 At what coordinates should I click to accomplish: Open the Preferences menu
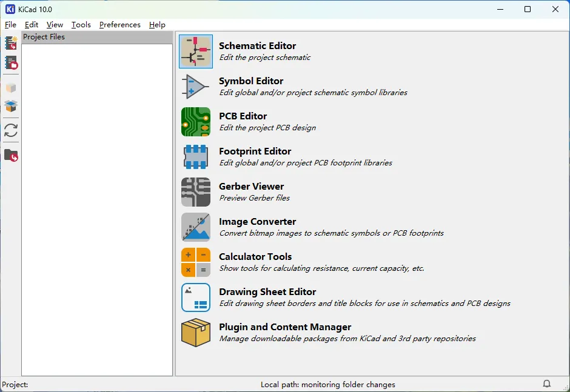[x=119, y=25]
